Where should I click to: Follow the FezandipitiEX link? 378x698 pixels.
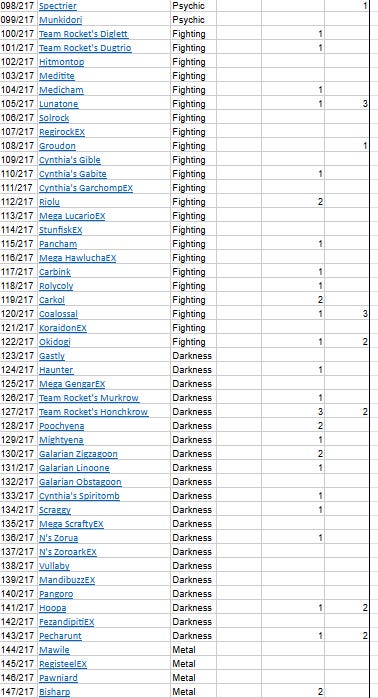[66, 622]
